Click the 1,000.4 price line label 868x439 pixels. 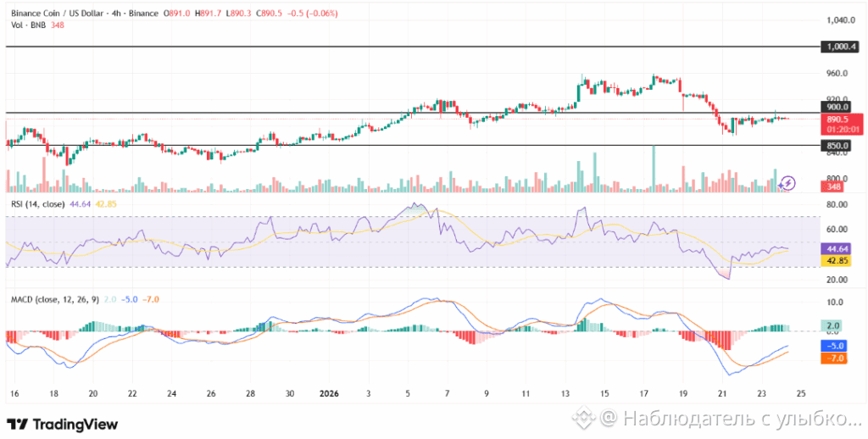tap(839, 47)
